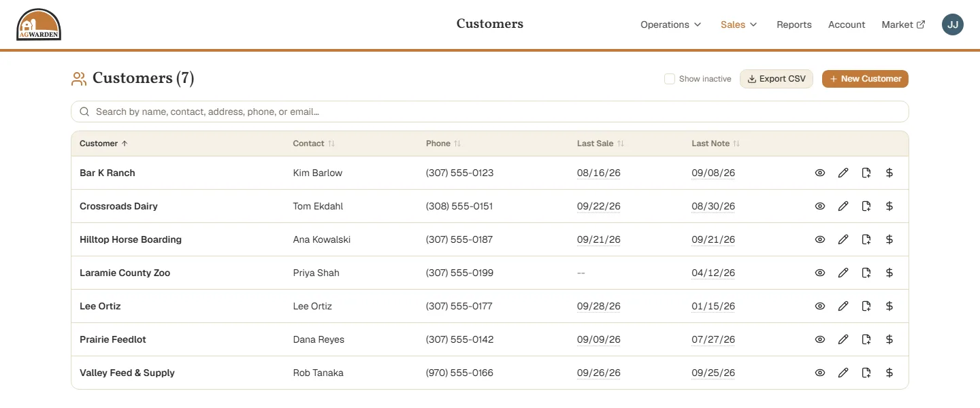Edit Laramie County Zoo pencil icon
Image resolution: width=980 pixels, height=408 pixels.
843,273
